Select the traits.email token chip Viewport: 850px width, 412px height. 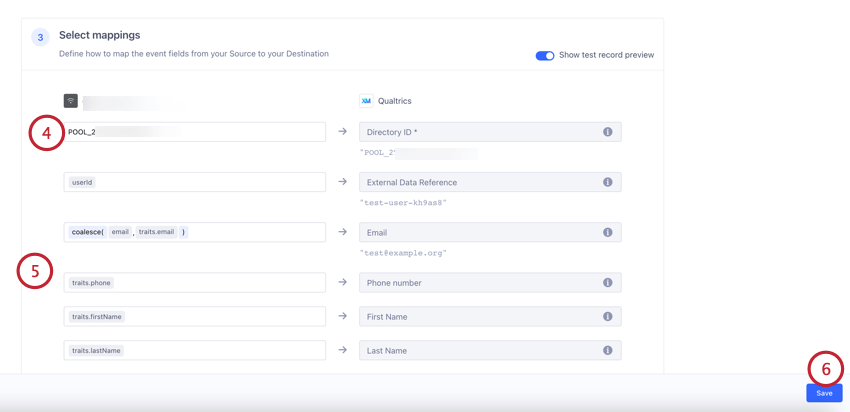[156, 232]
